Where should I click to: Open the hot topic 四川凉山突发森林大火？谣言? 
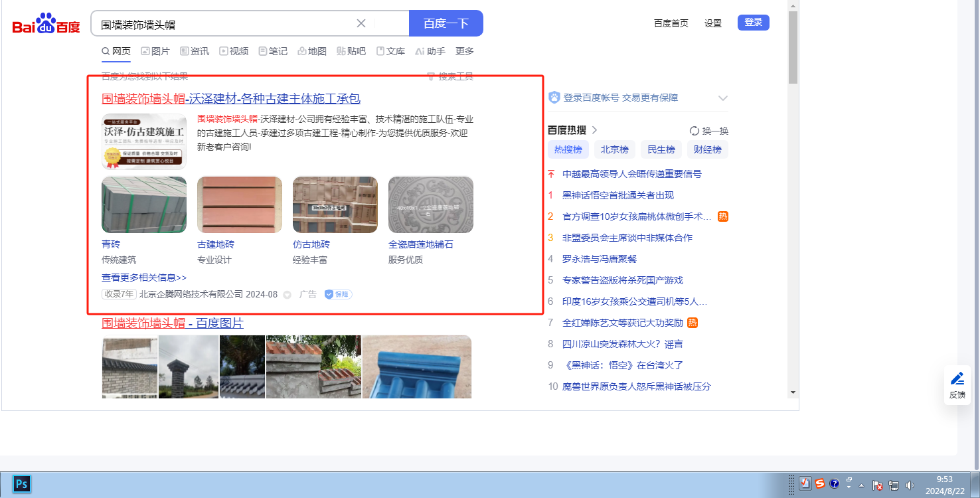623,344
